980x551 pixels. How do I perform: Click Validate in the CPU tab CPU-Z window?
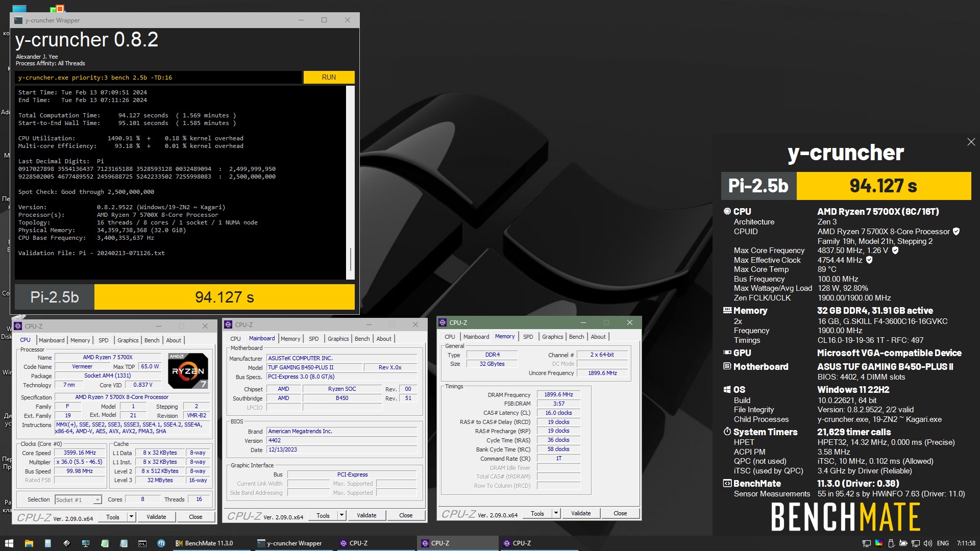[156, 517]
